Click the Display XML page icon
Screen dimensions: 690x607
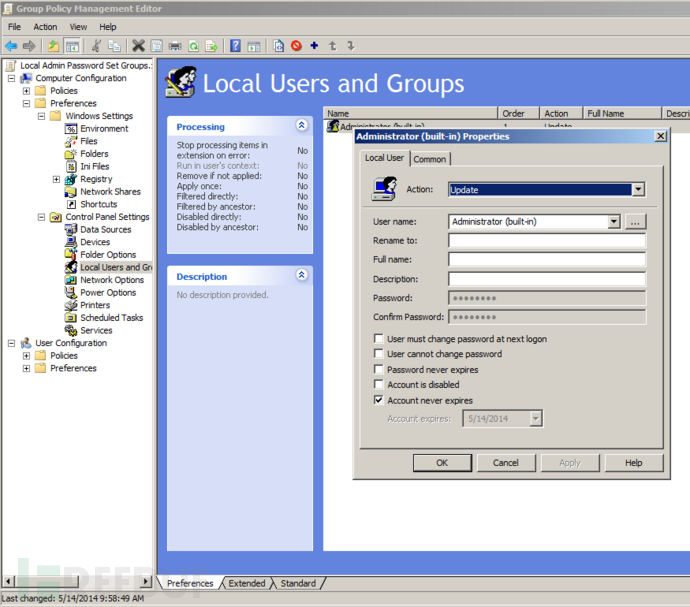278,46
